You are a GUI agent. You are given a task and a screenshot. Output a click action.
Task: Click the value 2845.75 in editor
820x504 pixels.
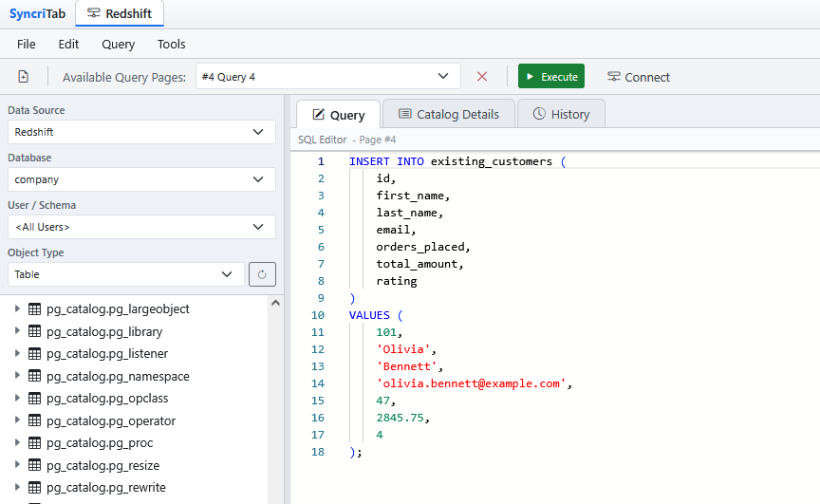click(x=400, y=418)
